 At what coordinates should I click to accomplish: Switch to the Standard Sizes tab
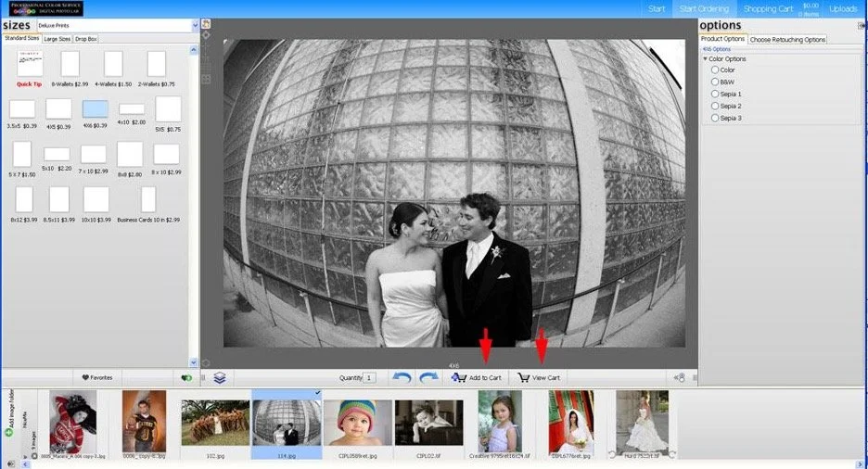point(21,38)
